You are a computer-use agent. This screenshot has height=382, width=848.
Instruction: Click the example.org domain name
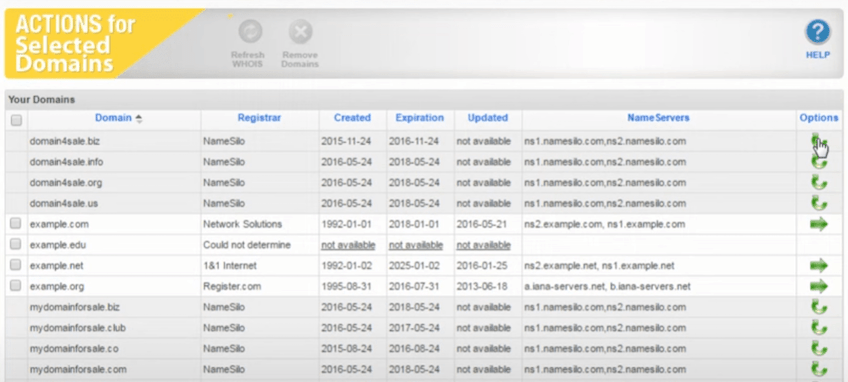57,286
